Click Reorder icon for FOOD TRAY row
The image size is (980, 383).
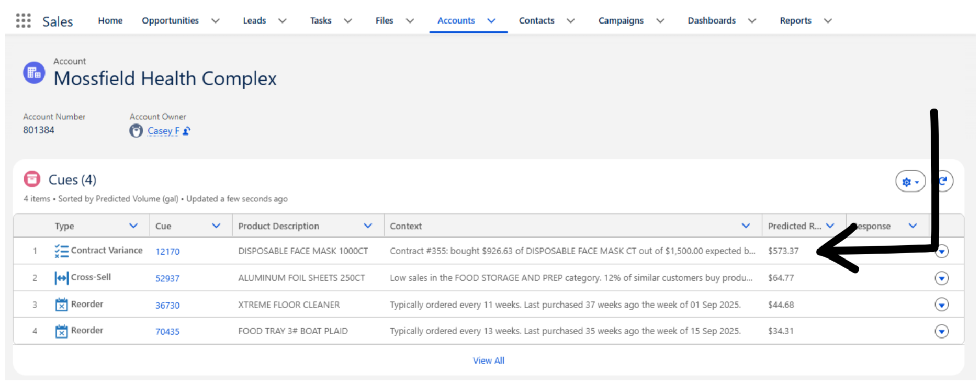click(61, 331)
